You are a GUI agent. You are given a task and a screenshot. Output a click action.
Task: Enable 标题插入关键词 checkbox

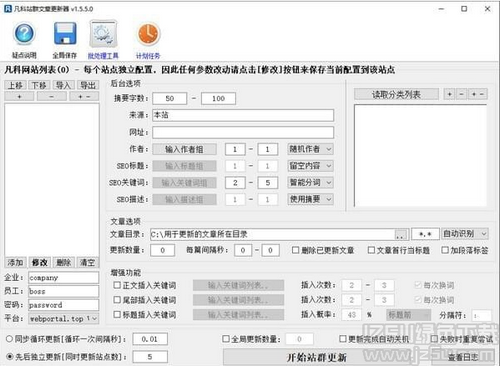click(117, 315)
